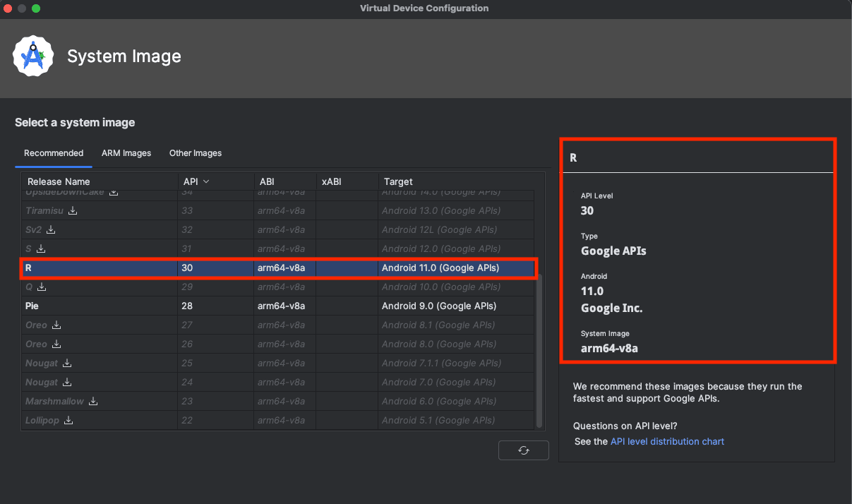Viewport: 852px width, 504px height.
Task: Open the API level distribution chart link
Action: [667, 441]
